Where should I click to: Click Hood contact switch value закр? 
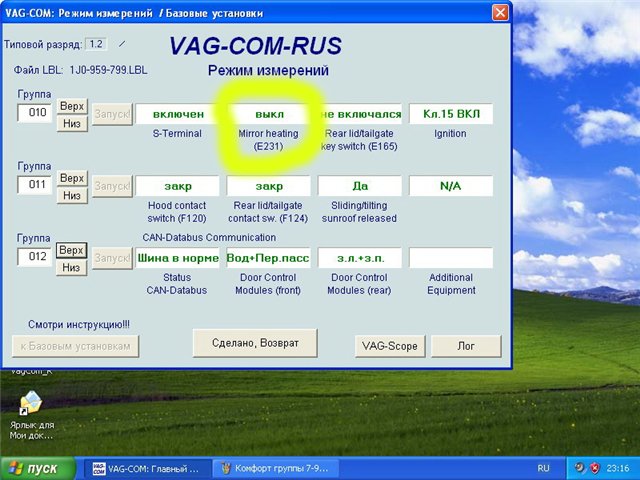click(177, 186)
